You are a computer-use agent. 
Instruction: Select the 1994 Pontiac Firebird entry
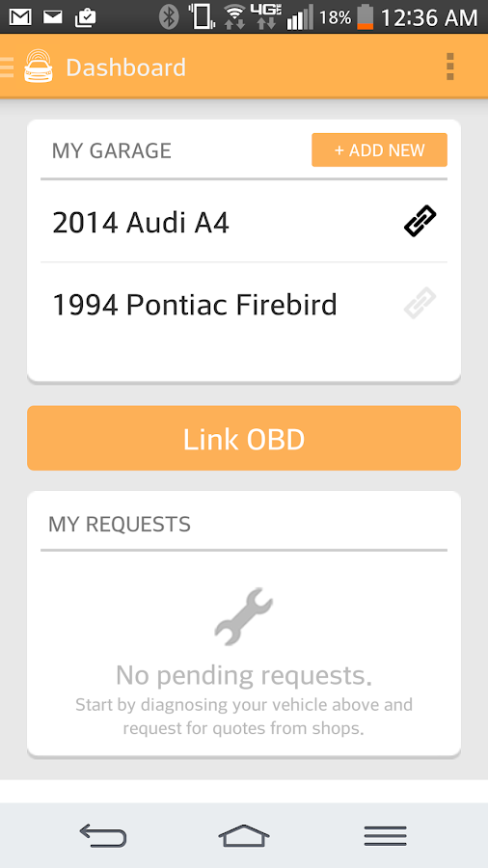(243, 304)
